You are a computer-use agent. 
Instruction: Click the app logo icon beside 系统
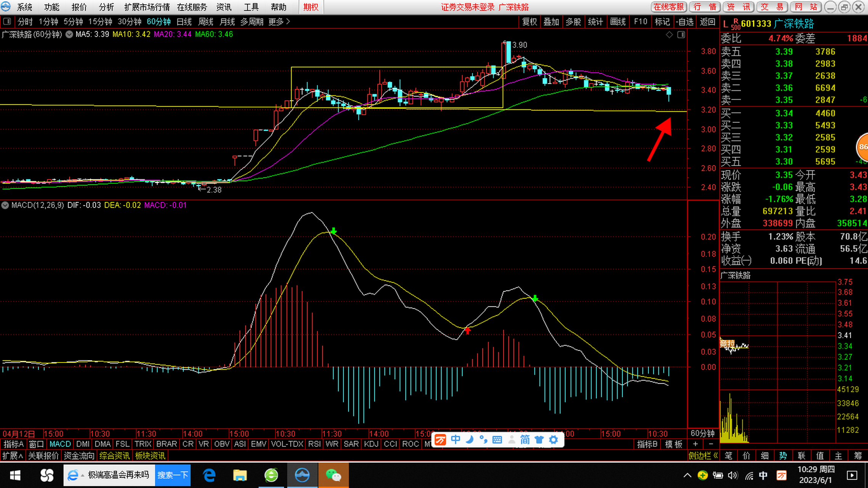click(x=6, y=6)
